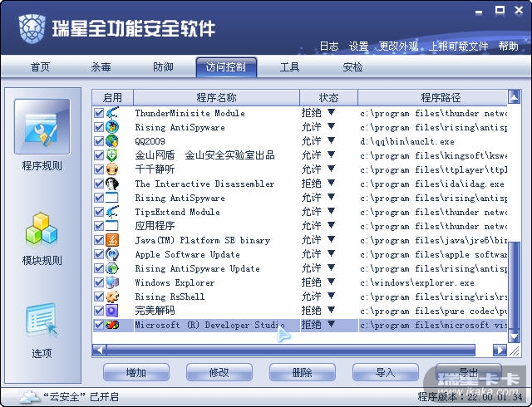Open the 上报可疑文件 link
532x407 pixels.
tap(458, 46)
